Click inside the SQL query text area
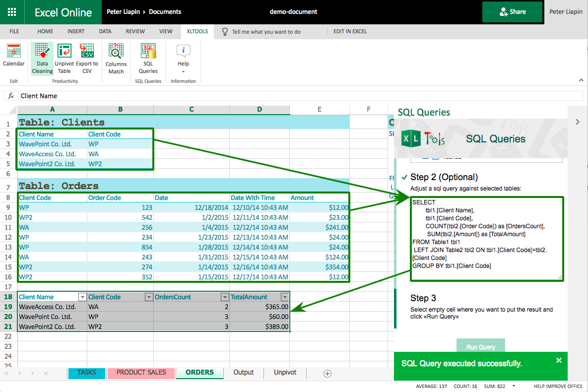588x392 pixels. click(487, 239)
